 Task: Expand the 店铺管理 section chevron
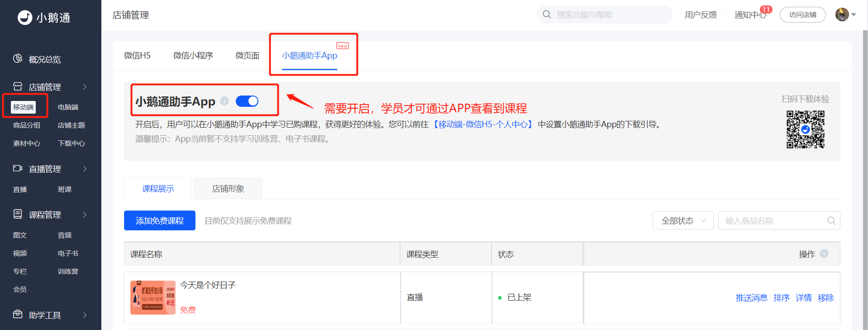85,87
